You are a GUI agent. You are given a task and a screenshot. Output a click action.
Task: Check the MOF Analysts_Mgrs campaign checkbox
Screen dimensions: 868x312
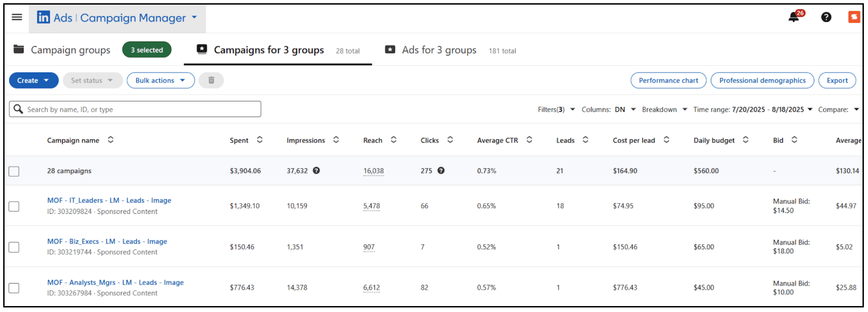pyautogui.click(x=14, y=288)
